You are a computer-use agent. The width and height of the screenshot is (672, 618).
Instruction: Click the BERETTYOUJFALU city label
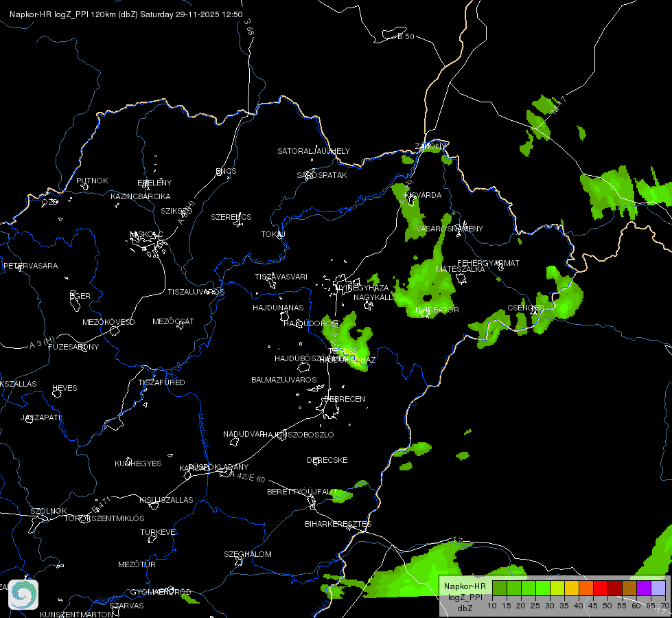click(x=301, y=492)
